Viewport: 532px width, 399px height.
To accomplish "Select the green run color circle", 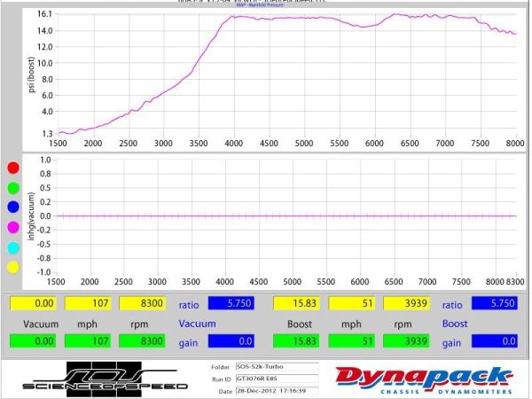I will (13, 188).
